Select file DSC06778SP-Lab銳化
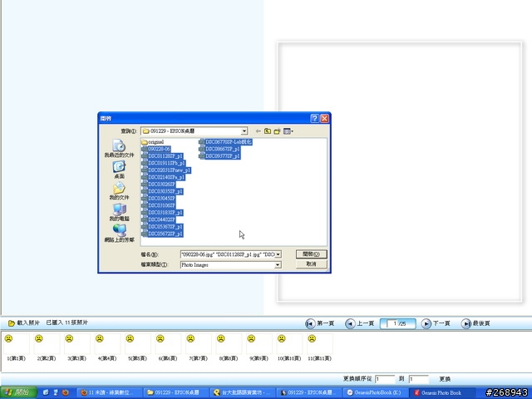This screenshot has width=532, height=399. [225, 142]
